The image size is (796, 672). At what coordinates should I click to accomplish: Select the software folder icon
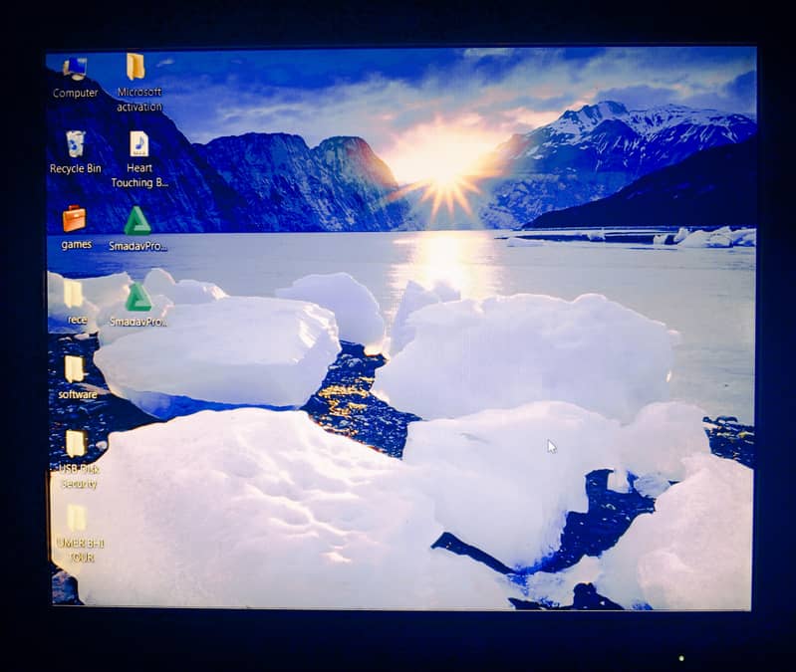(75, 368)
